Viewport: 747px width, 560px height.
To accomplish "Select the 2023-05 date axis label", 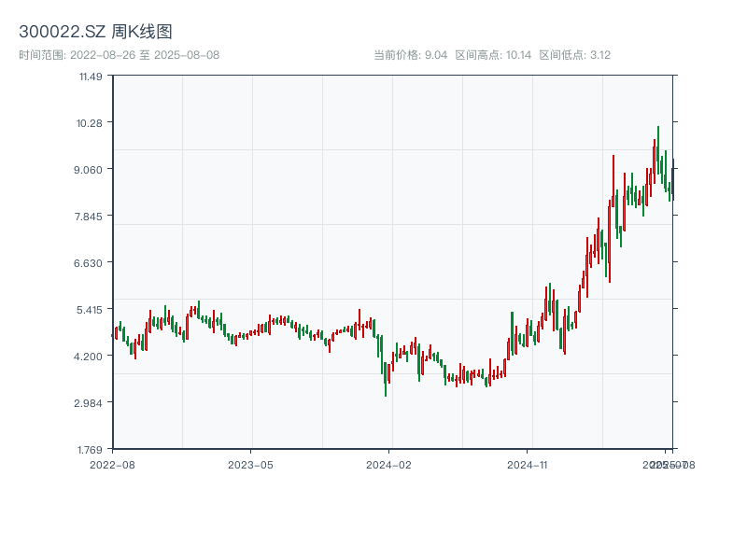I will point(251,464).
